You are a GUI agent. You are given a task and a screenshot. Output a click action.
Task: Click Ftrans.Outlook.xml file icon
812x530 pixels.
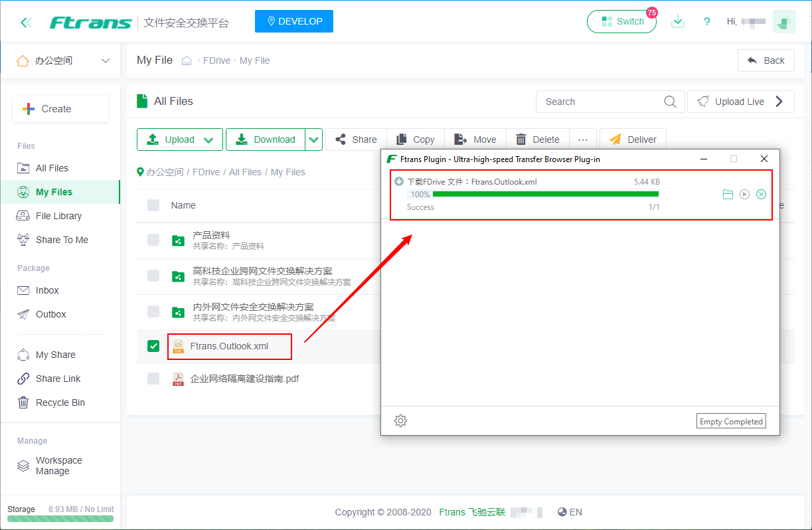pos(178,346)
